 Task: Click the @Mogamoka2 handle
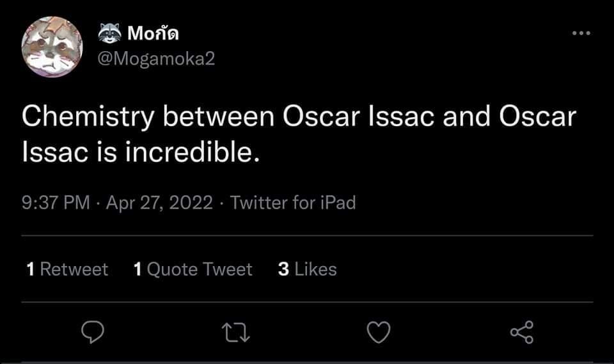coord(156,58)
